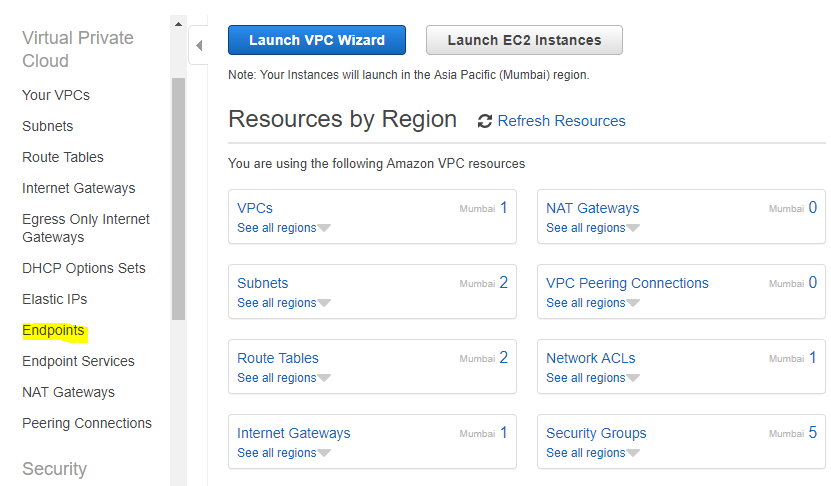831x486 pixels.
Task: Open the highlighted Endpoints item
Action: 53,330
